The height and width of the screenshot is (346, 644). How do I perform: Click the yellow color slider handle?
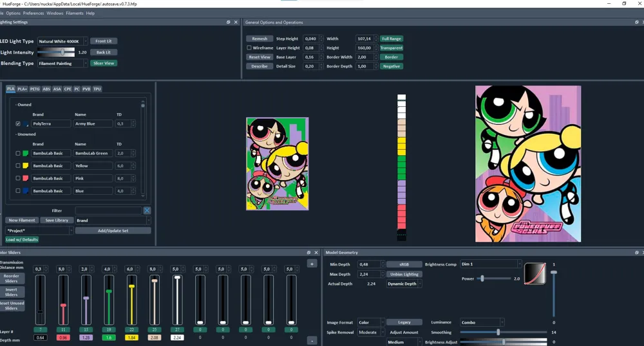(131, 286)
